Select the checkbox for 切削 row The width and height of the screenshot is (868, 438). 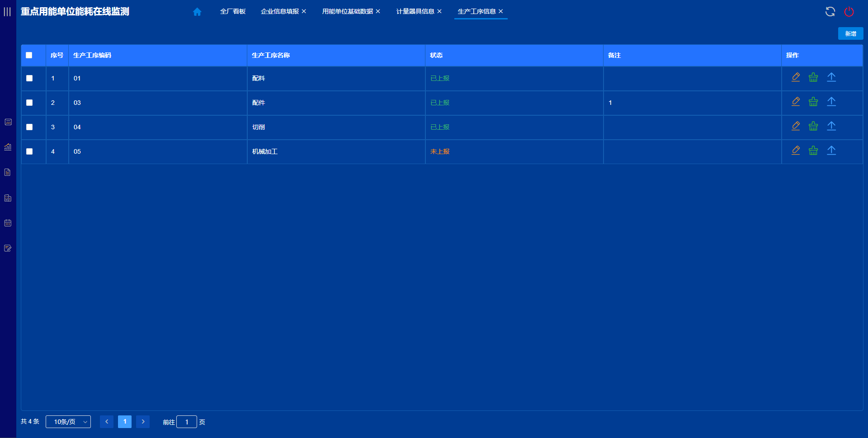click(x=29, y=127)
